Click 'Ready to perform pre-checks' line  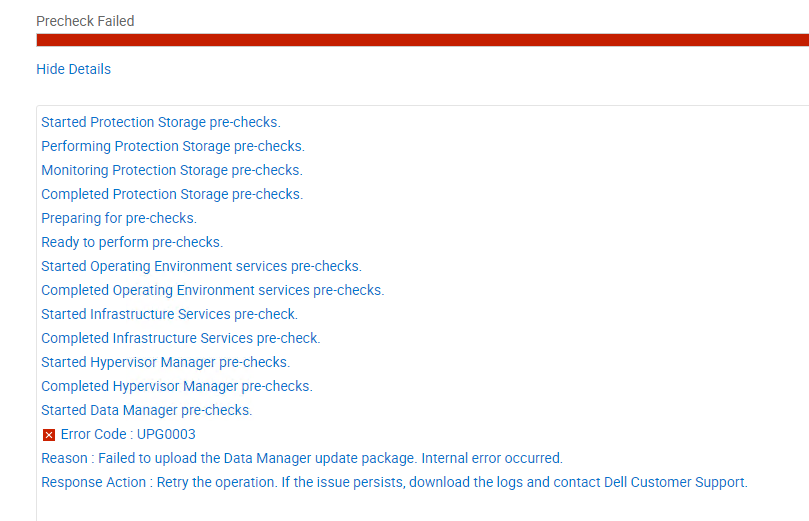click(x=131, y=242)
